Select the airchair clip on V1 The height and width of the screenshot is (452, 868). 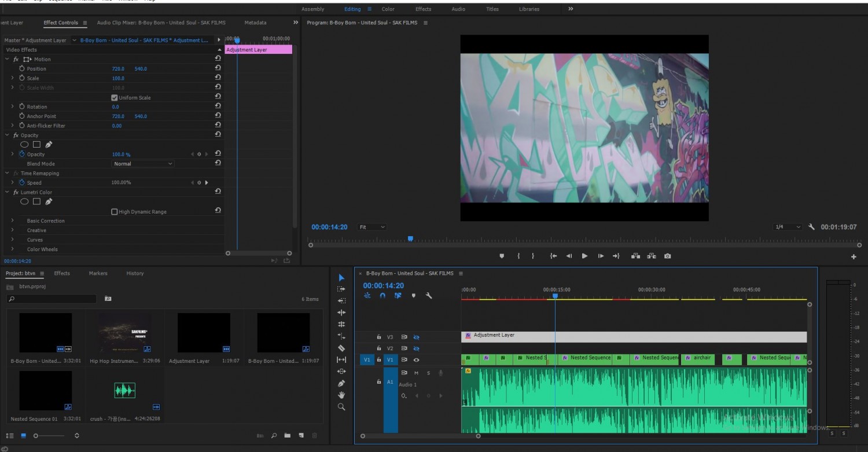coord(698,359)
